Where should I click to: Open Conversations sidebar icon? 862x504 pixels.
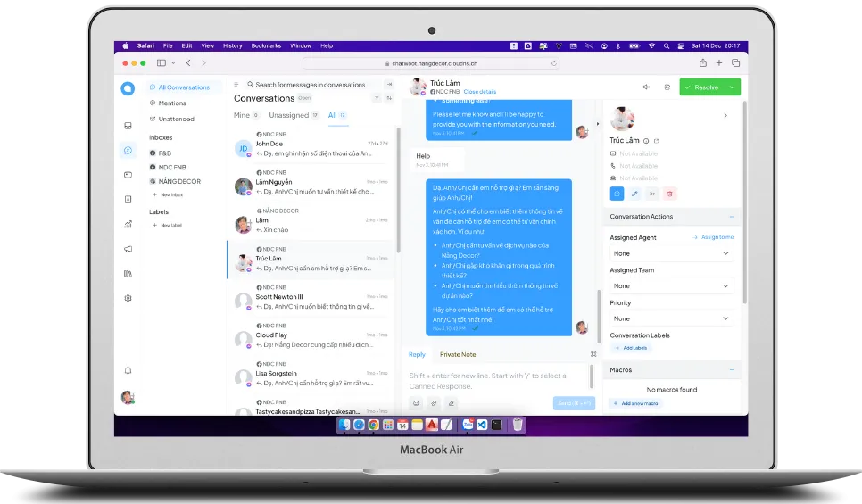coord(128,151)
